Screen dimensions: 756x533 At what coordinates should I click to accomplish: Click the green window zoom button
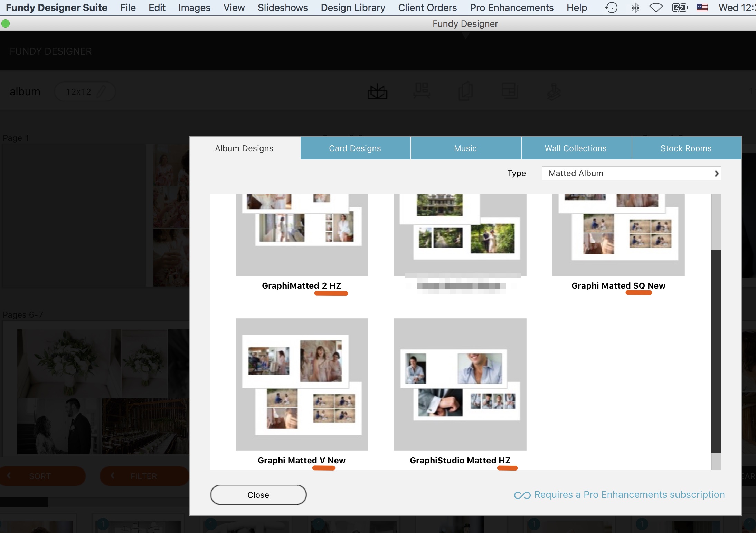[x=6, y=23]
